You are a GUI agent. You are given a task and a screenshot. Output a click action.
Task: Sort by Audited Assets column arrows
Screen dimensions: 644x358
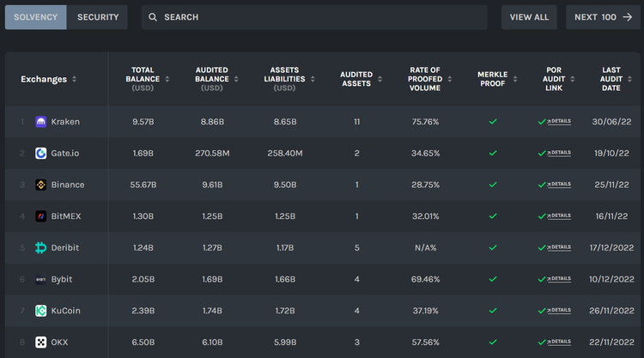pyautogui.click(x=380, y=79)
